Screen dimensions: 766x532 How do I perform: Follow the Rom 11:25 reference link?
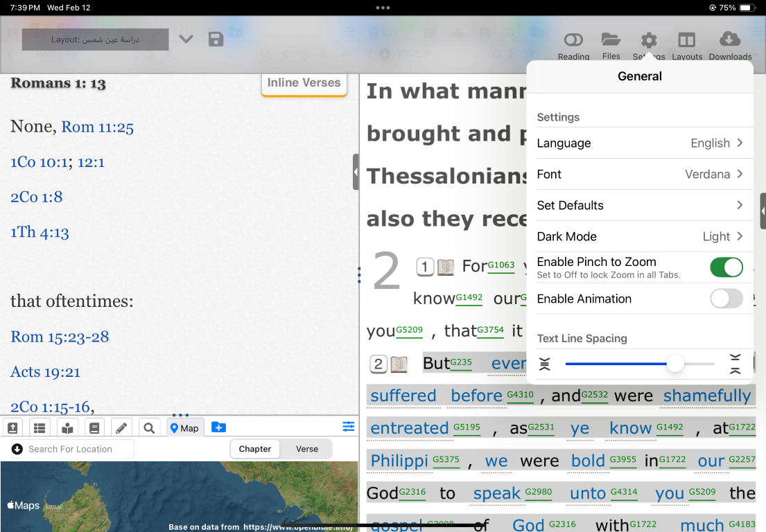point(97,127)
